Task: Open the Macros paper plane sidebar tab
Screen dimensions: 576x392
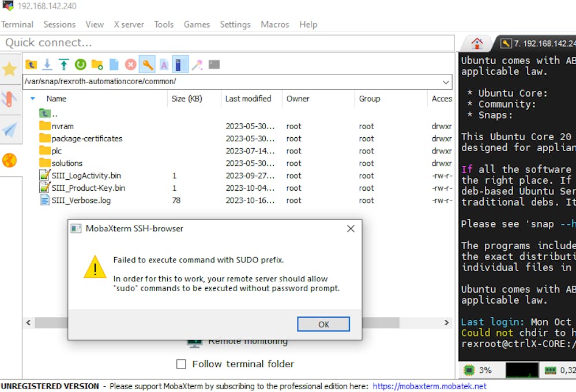Action: [10, 129]
